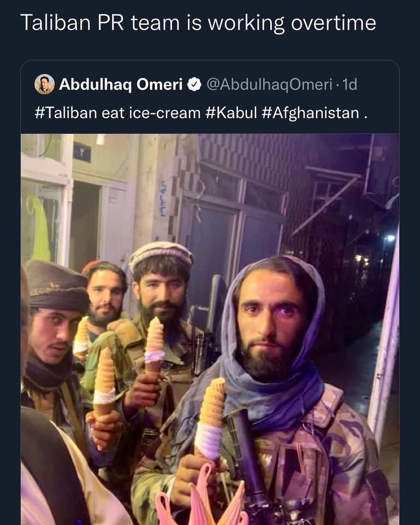Open the #Afghanistan hashtag

pos(310,113)
